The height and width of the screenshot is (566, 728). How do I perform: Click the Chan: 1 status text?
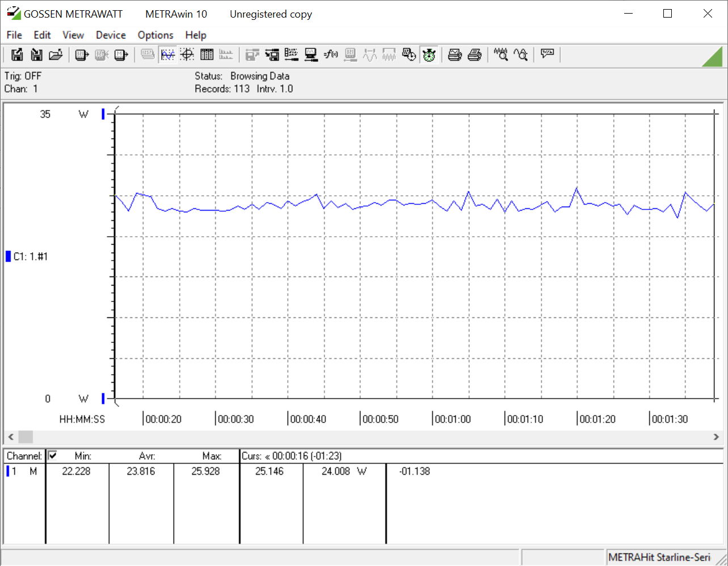[x=21, y=89]
